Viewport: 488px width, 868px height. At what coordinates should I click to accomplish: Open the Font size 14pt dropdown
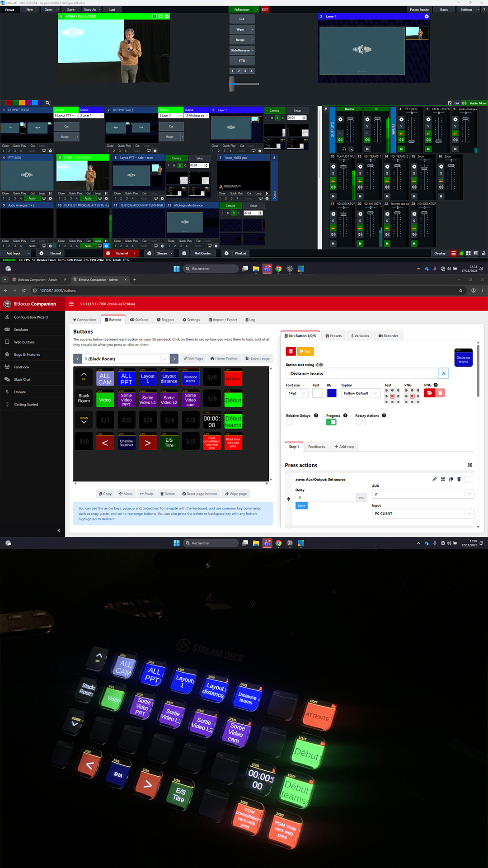click(297, 393)
